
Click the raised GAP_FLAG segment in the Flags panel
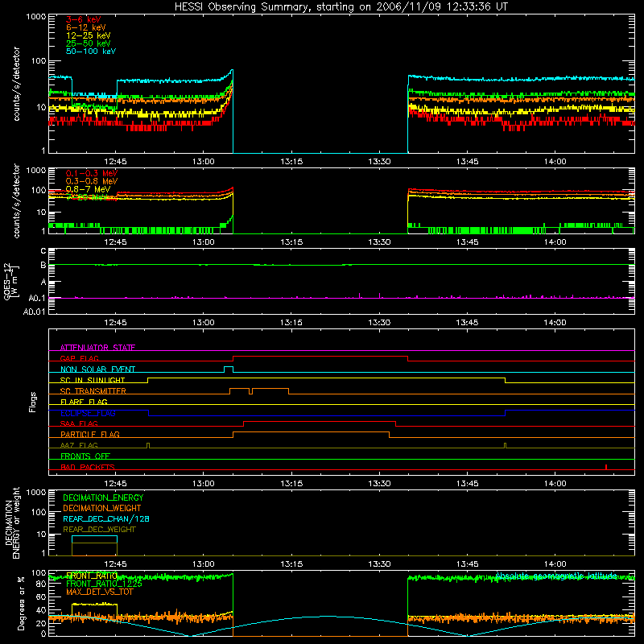pyautogui.click(x=320, y=357)
